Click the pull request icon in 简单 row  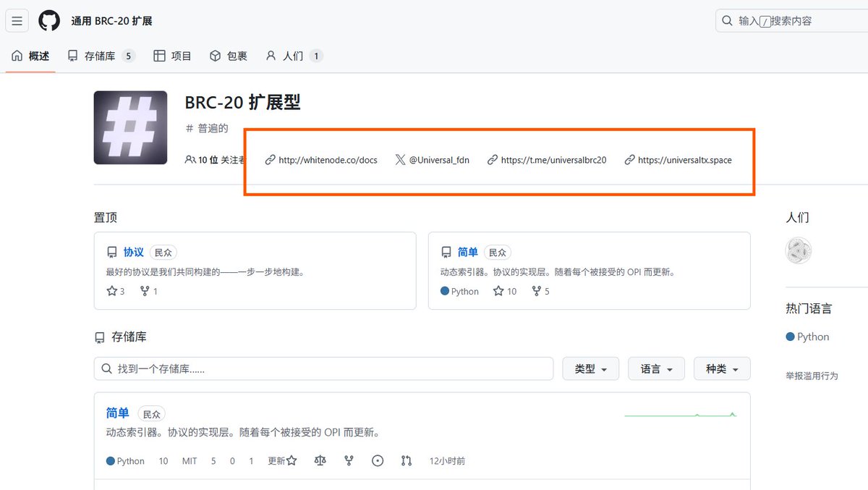406,460
